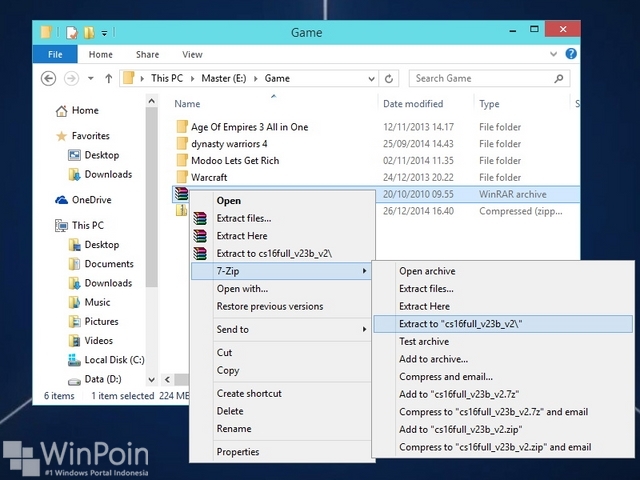Open Data (D:) drive
Screen dimensions: 640x480
pos(103,379)
